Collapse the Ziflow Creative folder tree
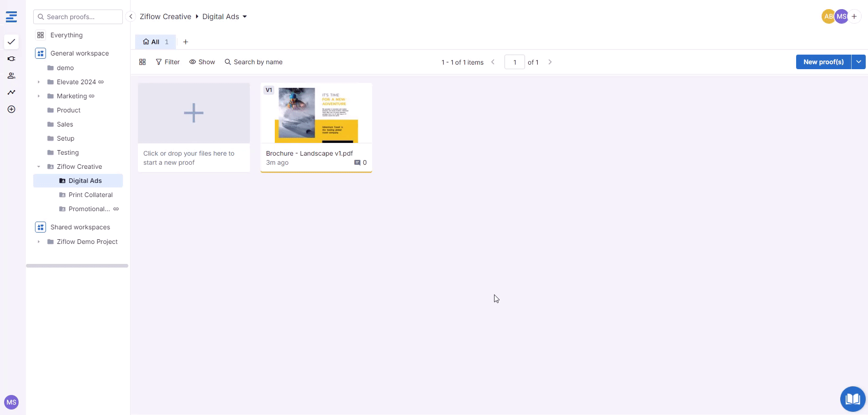The width and height of the screenshot is (868, 415). pyautogui.click(x=39, y=167)
